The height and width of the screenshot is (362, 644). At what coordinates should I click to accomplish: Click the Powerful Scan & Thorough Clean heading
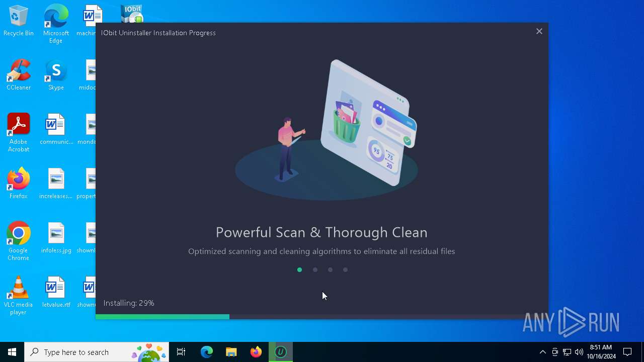coord(321,232)
